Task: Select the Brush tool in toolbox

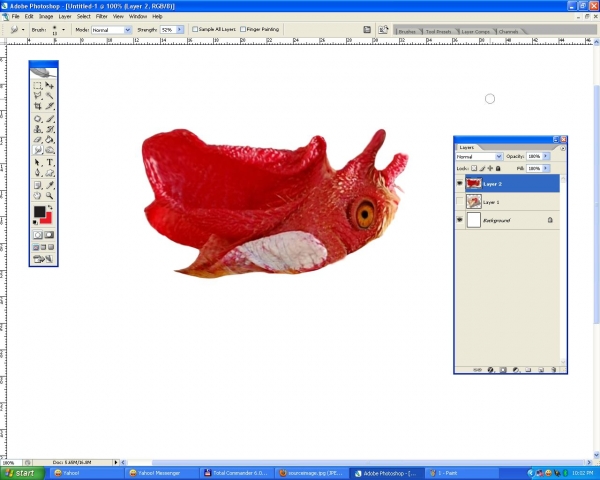Action: coord(49,119)
